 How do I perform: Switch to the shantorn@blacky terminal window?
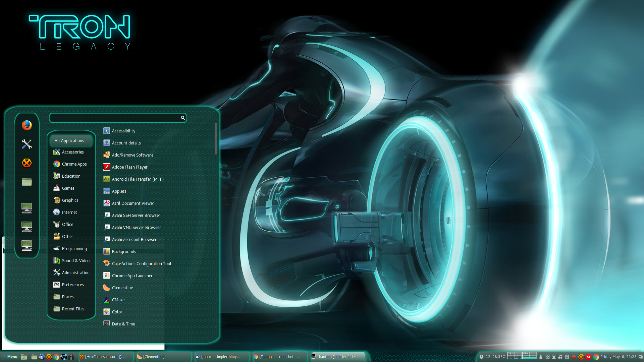tap(338, 357)
